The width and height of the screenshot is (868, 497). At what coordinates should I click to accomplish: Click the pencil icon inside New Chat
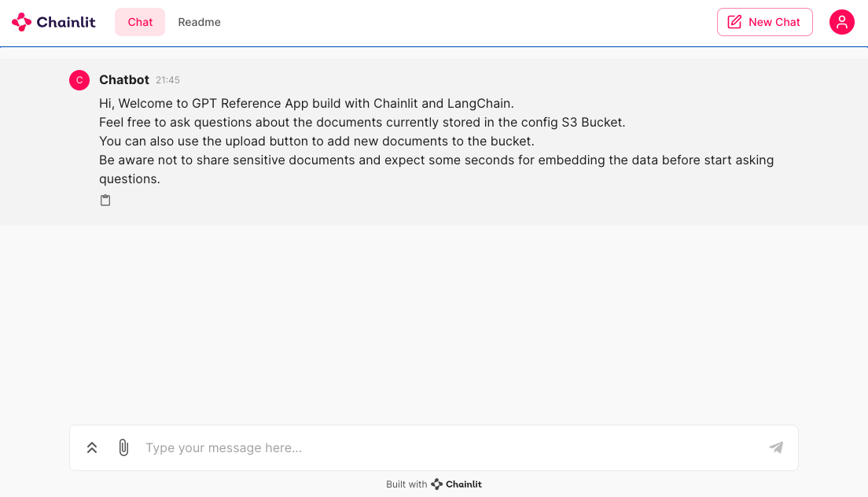pyautogui.click(x=734, y=22)
